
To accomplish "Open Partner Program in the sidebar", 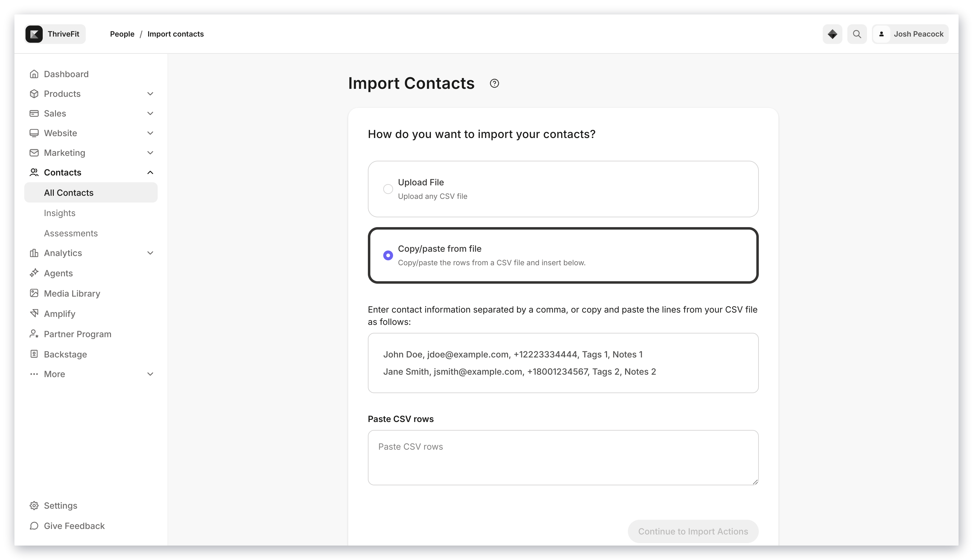I will (x=91, y=334).
